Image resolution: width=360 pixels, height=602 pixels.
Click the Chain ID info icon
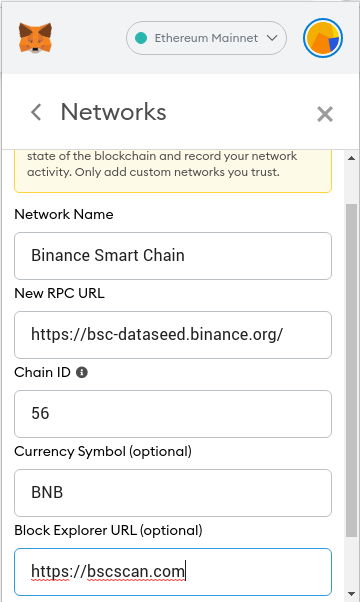pos(82,372)
